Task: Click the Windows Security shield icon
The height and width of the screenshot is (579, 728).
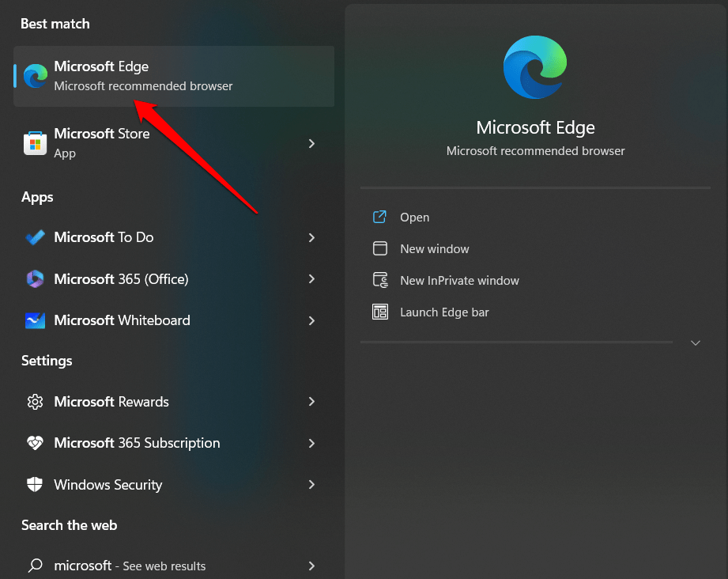Action: 35,485
